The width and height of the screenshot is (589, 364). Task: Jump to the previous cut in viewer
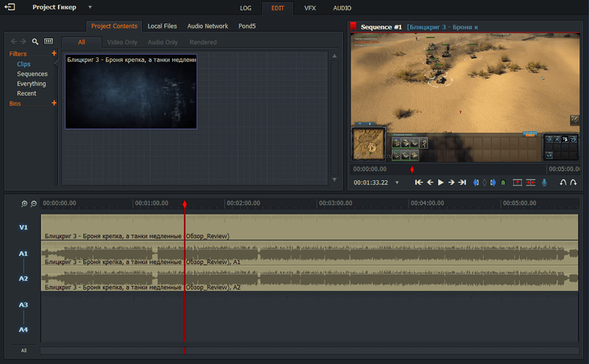coord(419,182)
